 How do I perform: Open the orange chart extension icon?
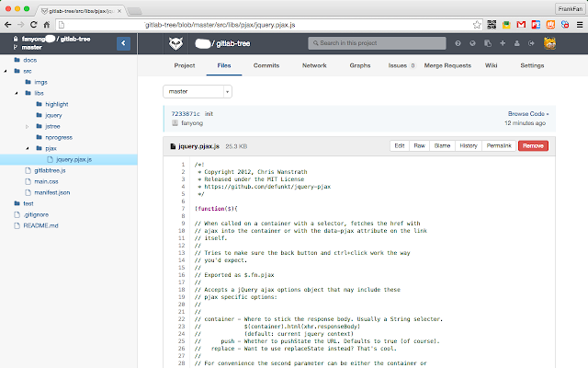tap(550, 25)
